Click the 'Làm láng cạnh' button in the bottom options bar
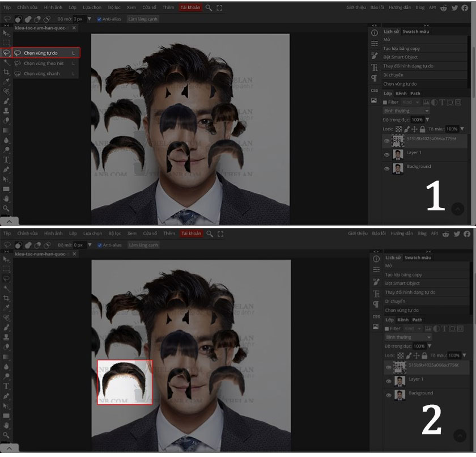This screenshot has width=476, height=457. pos(143,245)
